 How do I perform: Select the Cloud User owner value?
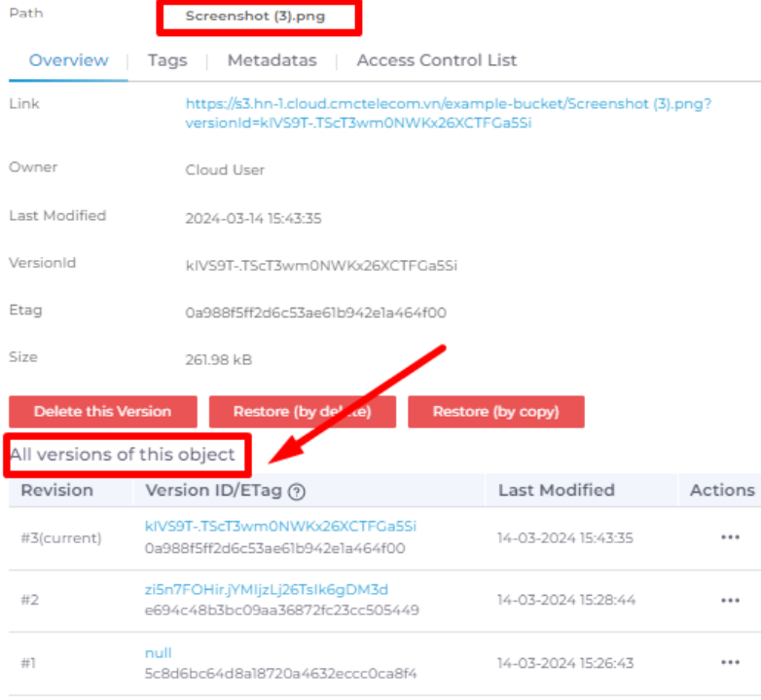(x=225, y=170)
